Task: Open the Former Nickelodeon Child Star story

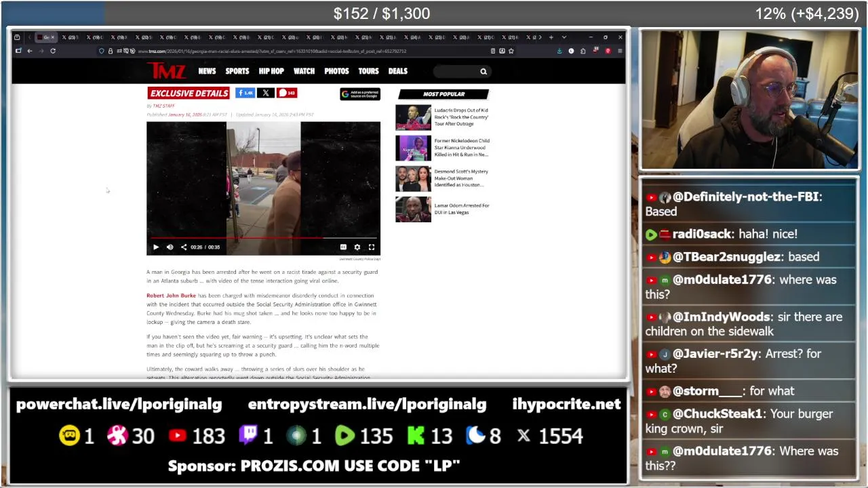Action: pyautogui.click(x=462, y=148)
